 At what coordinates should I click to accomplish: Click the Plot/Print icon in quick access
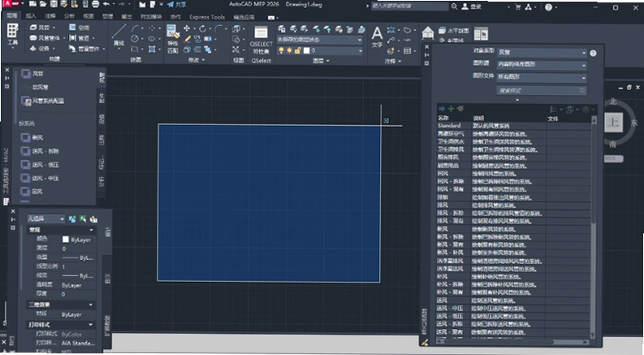click(x=95, y=5)
